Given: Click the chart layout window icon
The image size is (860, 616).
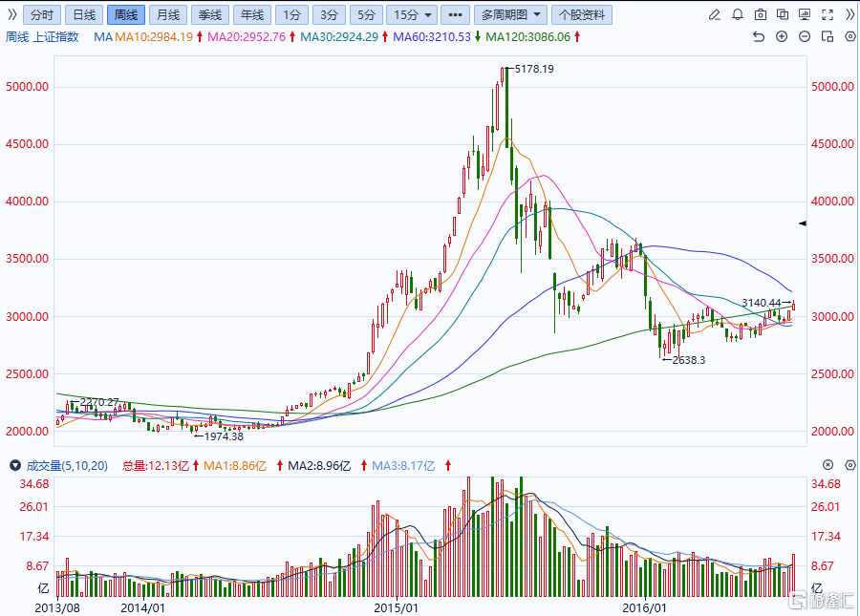Looking at the screenshot, I should (828, 36).
